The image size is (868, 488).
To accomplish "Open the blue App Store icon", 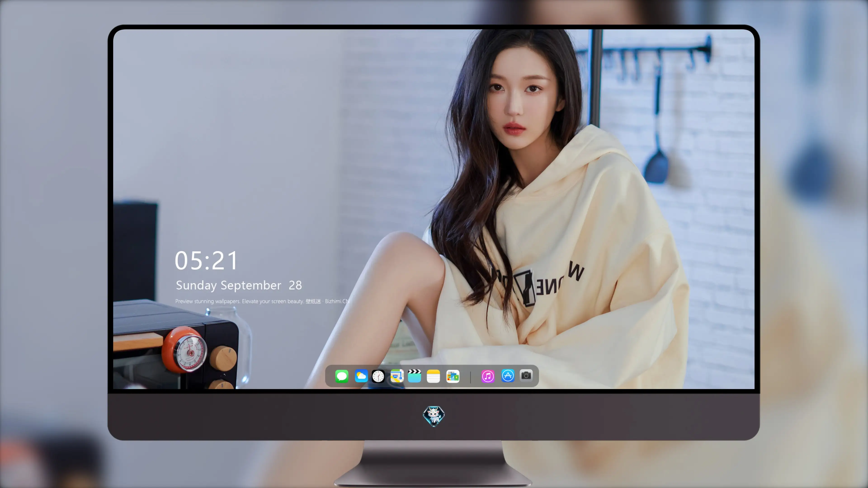I will [508, 375].
